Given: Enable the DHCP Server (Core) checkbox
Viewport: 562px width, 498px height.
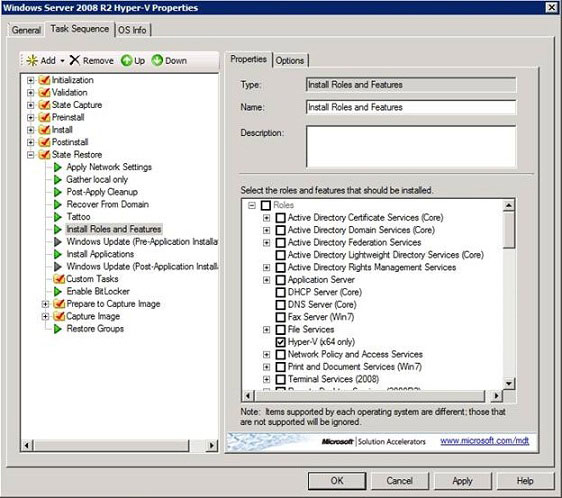Looking at the screenshot, I should coord(281,292).
